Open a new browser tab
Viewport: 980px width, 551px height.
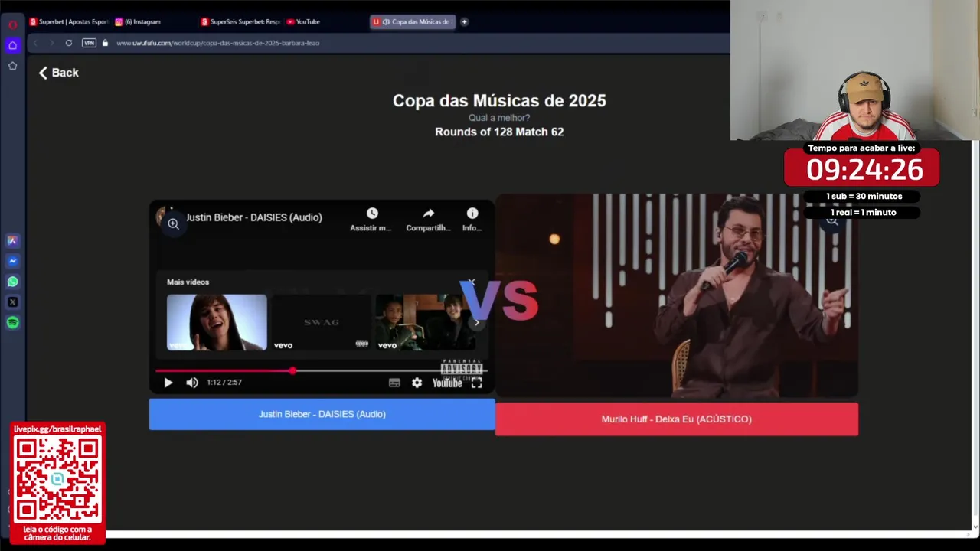tap(464, 21)
